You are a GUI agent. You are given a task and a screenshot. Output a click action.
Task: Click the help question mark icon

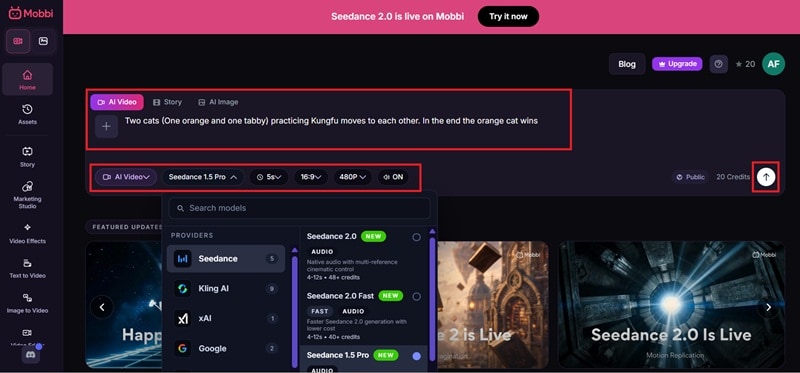click(x=718, y=64)
